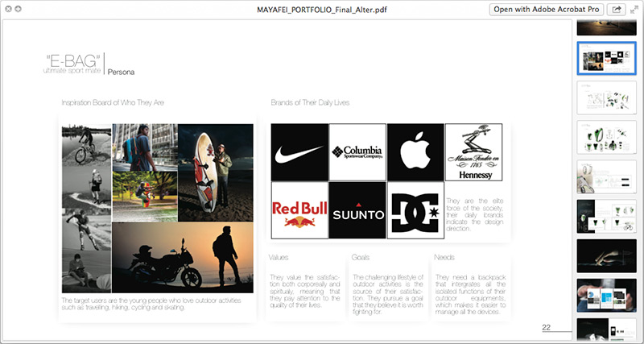Open the bottom thumbnail with a phone

coord(606,329)
